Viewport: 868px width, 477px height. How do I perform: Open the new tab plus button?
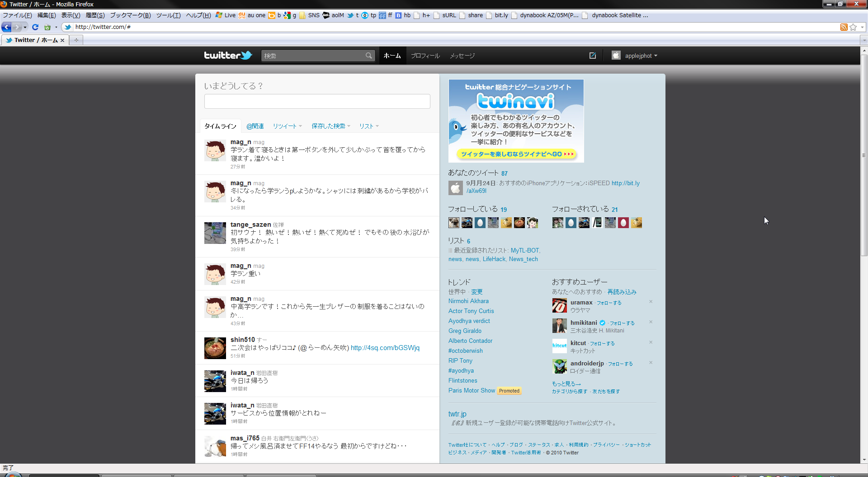click(x=76, y=40)
